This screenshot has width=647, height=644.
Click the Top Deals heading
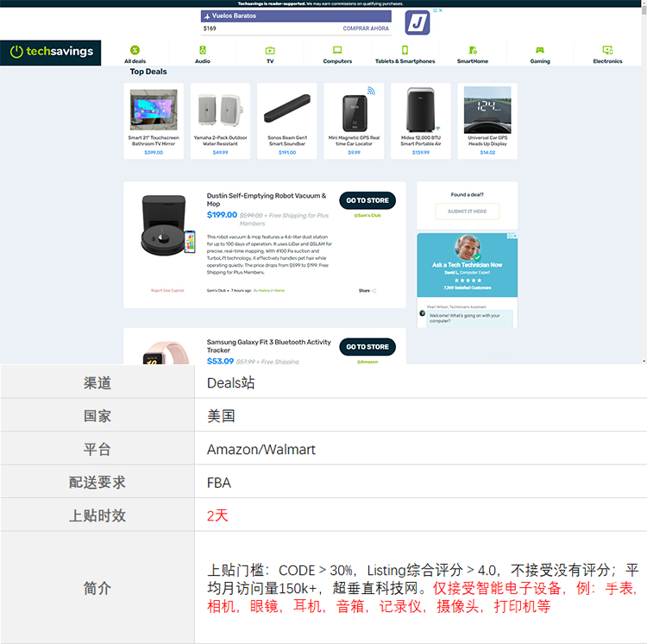tap(148, 72)
